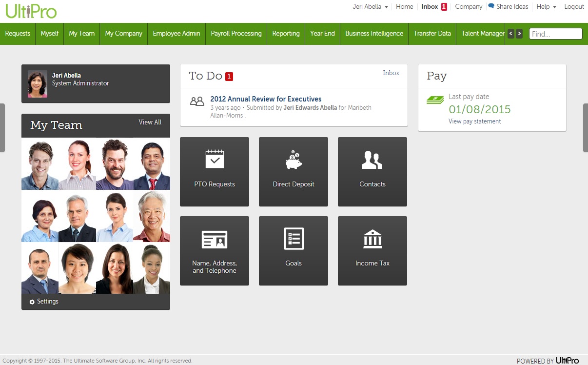Click the UltiPro logo at top left
This screenshot has width=588, height=365.
(x=31, y=11)
